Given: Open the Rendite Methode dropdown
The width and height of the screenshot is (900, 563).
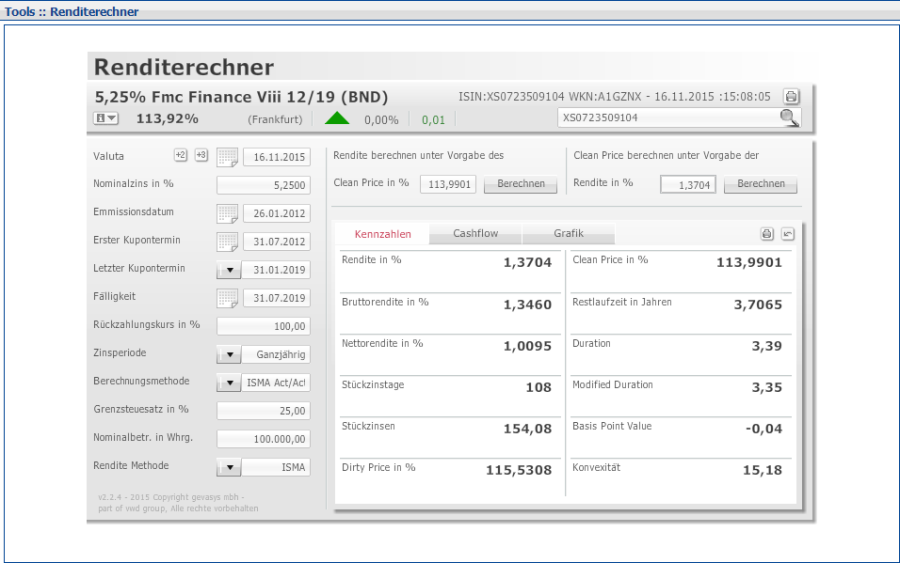Looking at the screenshot, I should tap(228, 467).
